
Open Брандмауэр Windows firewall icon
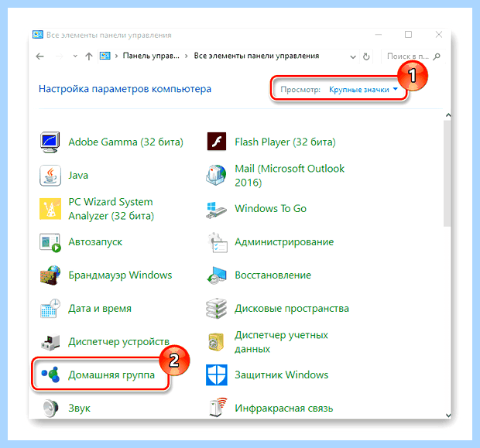(x=50, y=275)
